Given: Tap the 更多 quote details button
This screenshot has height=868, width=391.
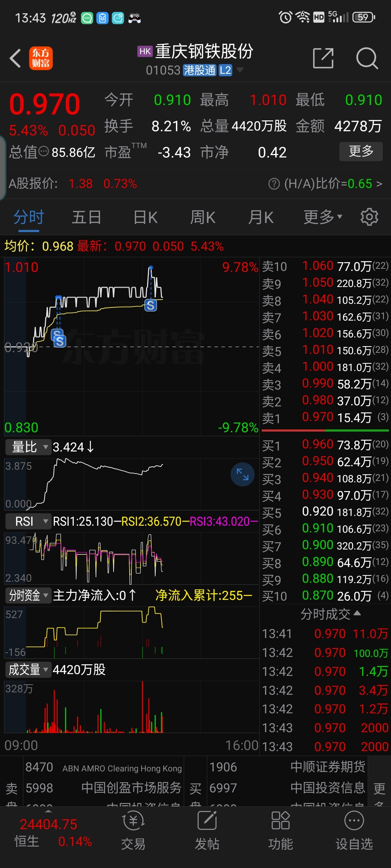Looking at the screenshot, I should coord(361,152).
